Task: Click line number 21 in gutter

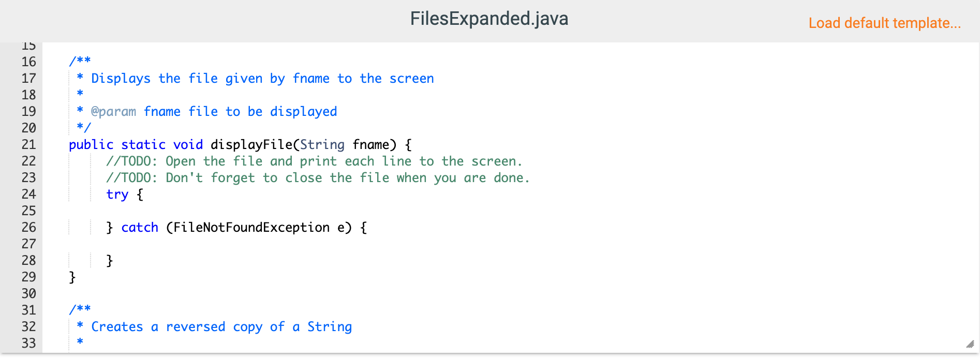Action: coord(28,145)
